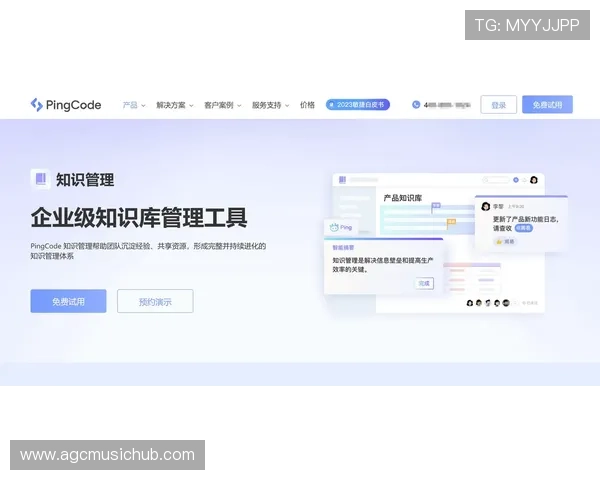Click 李黎's avatar in comment card

tap(486, 207)
